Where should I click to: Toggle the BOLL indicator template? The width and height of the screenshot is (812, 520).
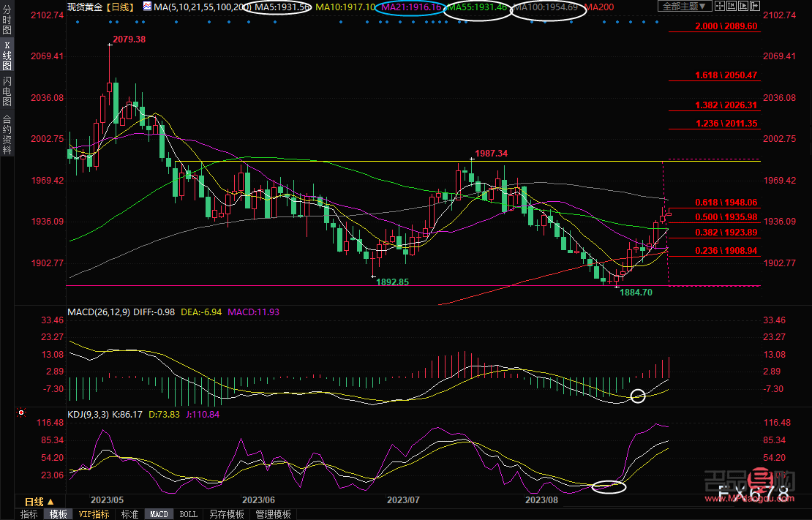[x=188, y=514]
